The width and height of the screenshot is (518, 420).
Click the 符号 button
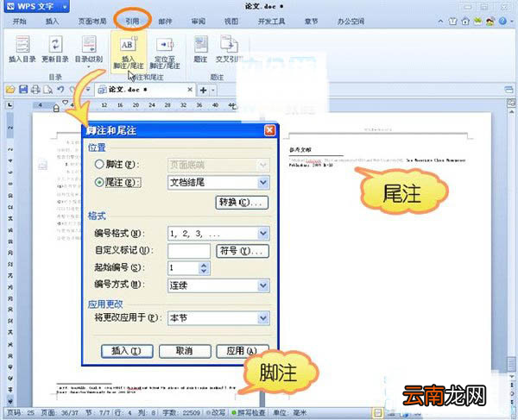[x=242, y=251]
